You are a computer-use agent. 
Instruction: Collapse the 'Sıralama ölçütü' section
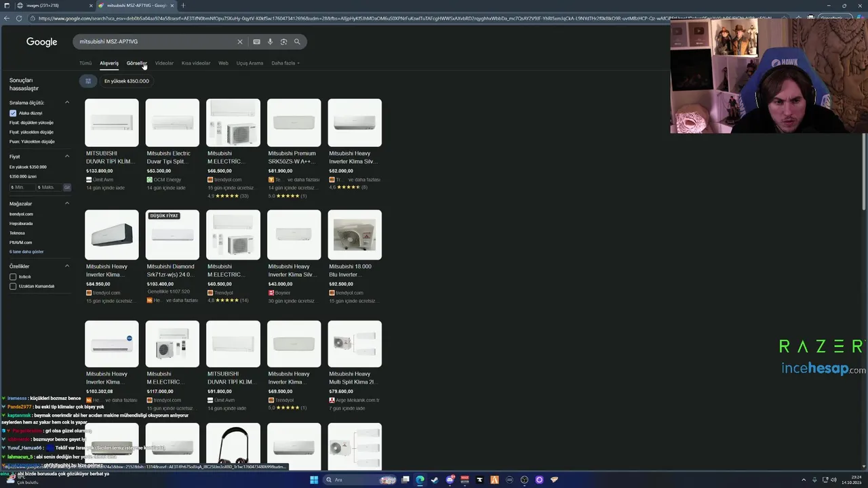point(67,102)
